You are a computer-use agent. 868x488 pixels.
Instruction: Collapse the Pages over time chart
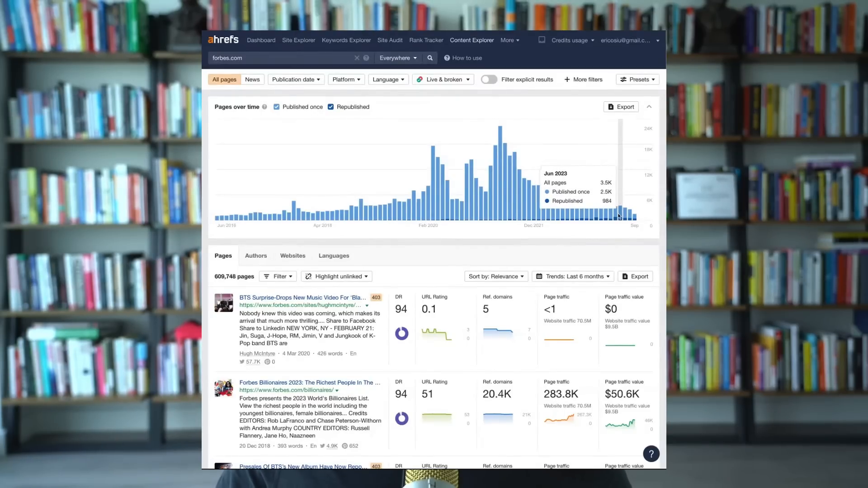point(649,107)
